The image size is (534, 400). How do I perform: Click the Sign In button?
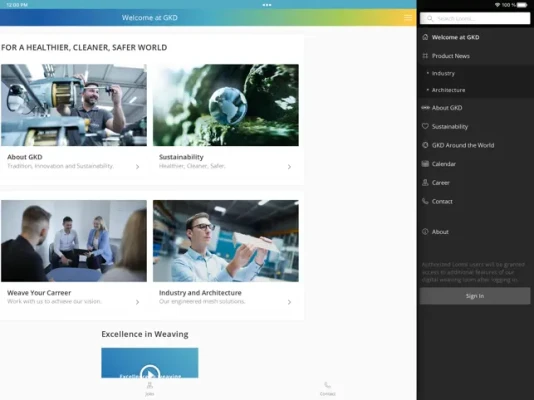[475, 296]
